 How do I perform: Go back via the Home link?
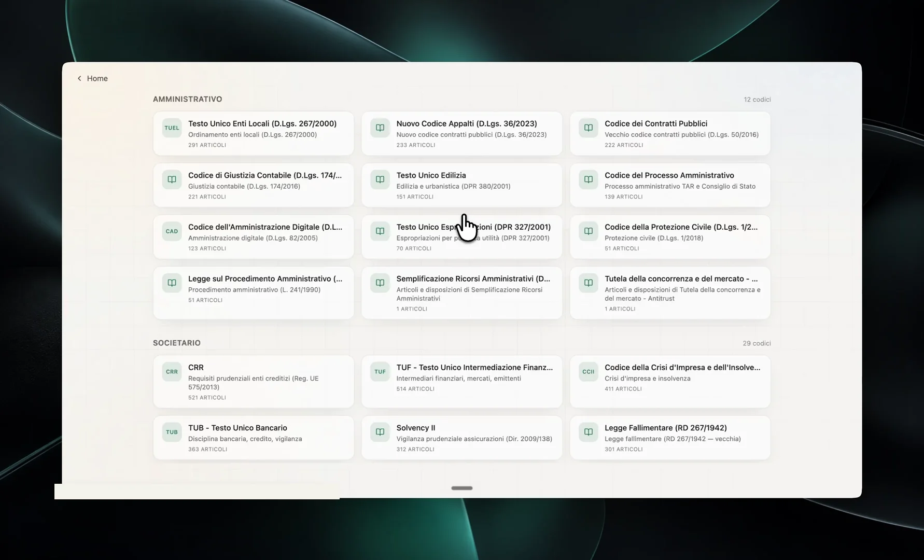point(97,78)
